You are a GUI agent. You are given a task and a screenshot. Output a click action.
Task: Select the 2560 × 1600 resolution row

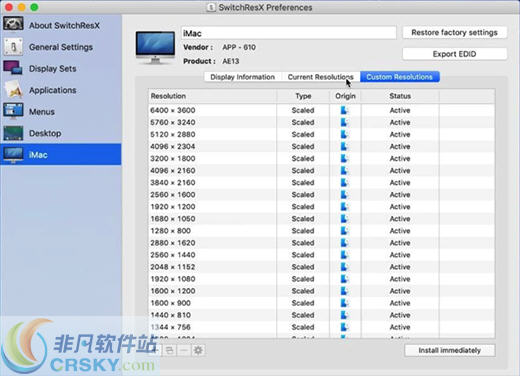tap(321, 195)
